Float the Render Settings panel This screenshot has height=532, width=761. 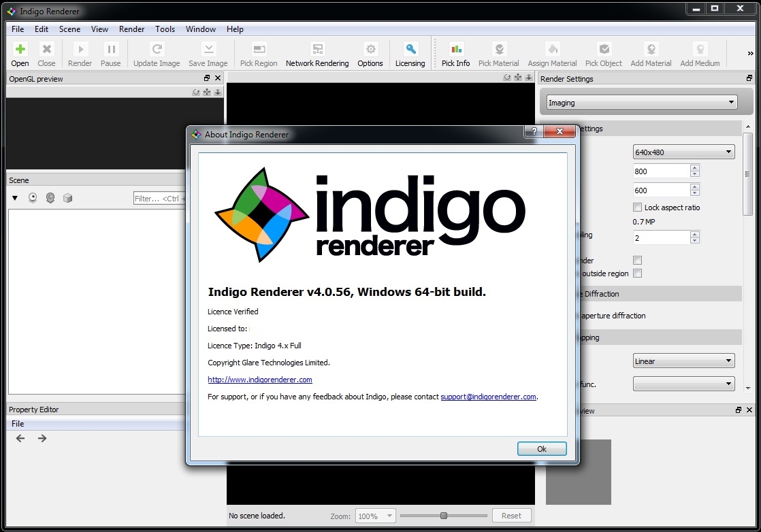click(x=749, y=78)
